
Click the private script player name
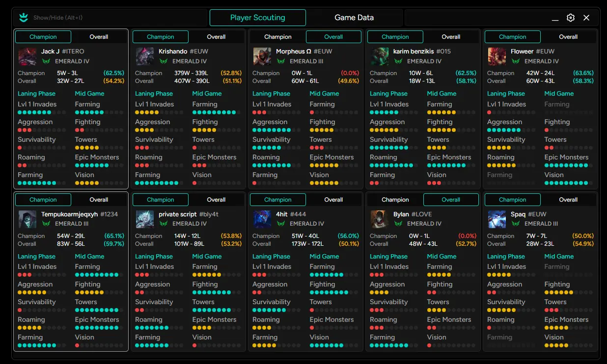click(x=177, y=214)
